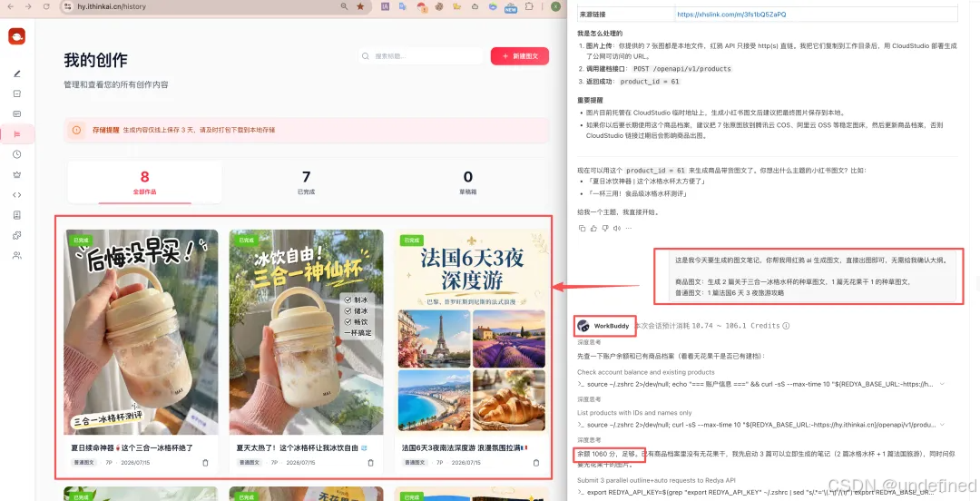Open the 后悔没早买 cup post thumbnail
The width and height of the screenshot is (980, 501).
(141, 331)
